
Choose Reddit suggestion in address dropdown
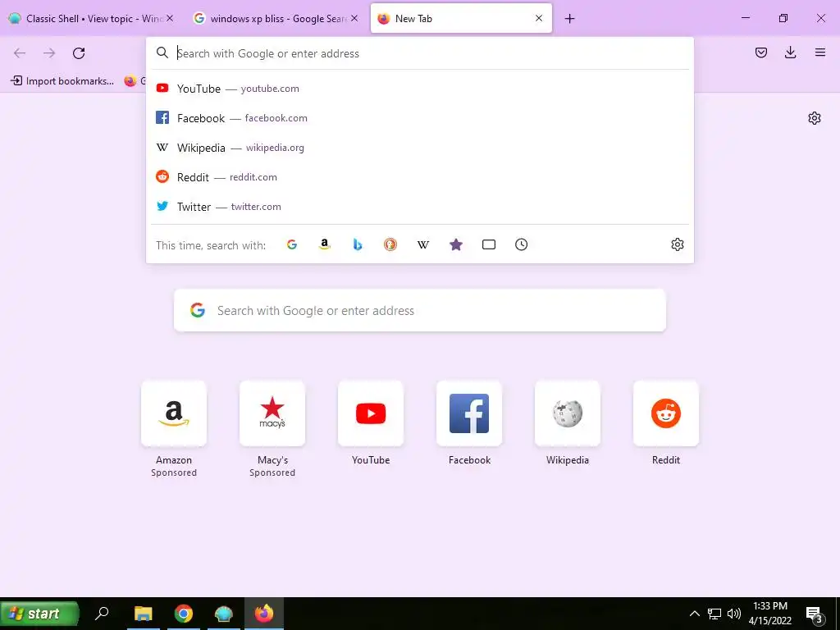pyautogui.click(x=419, y=177)
